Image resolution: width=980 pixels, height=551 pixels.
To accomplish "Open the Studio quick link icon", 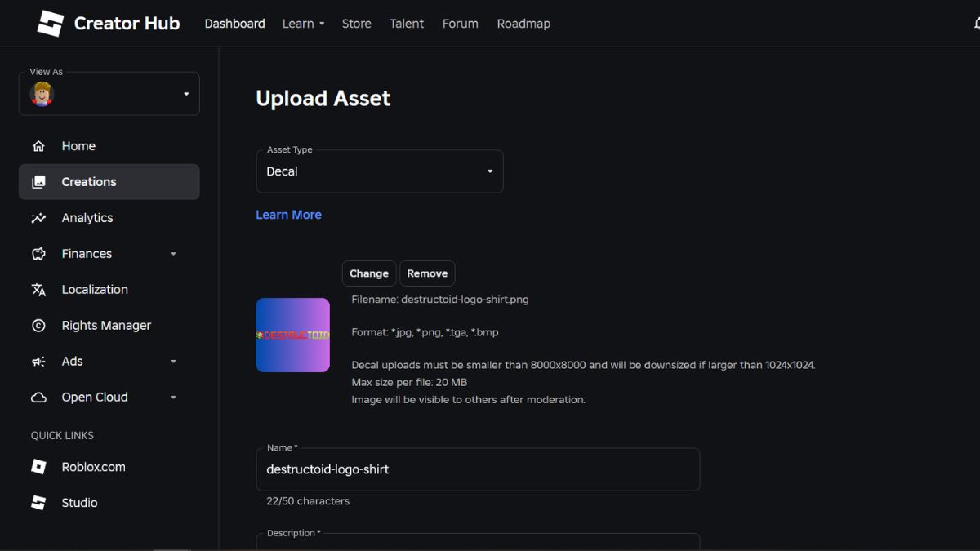I will (x=38, y=503).
